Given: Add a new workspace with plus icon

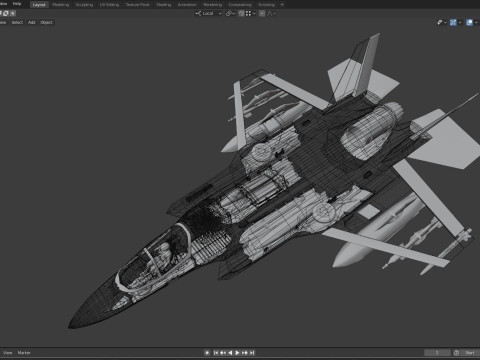Looking at the screenshot, I should (282, 5).
